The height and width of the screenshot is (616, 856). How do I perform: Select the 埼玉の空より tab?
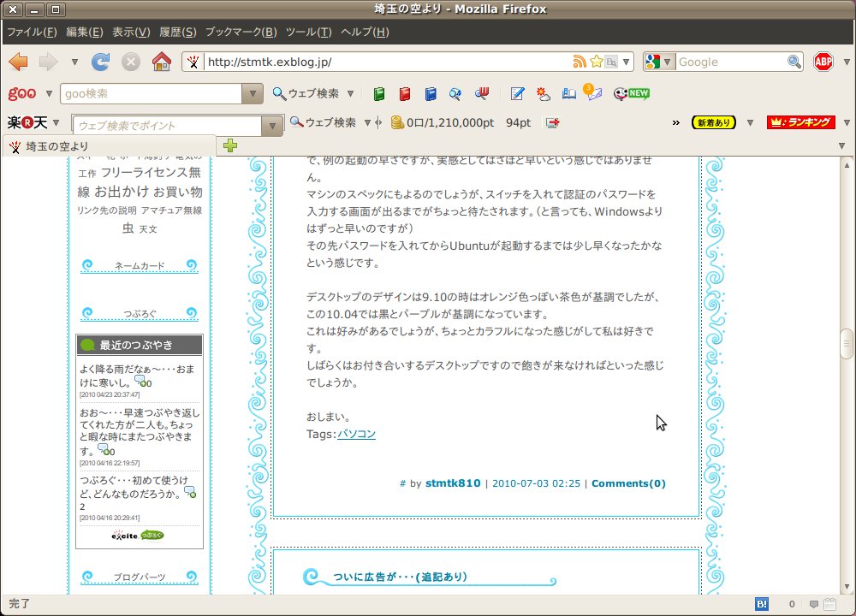click(x=110, y=146)
